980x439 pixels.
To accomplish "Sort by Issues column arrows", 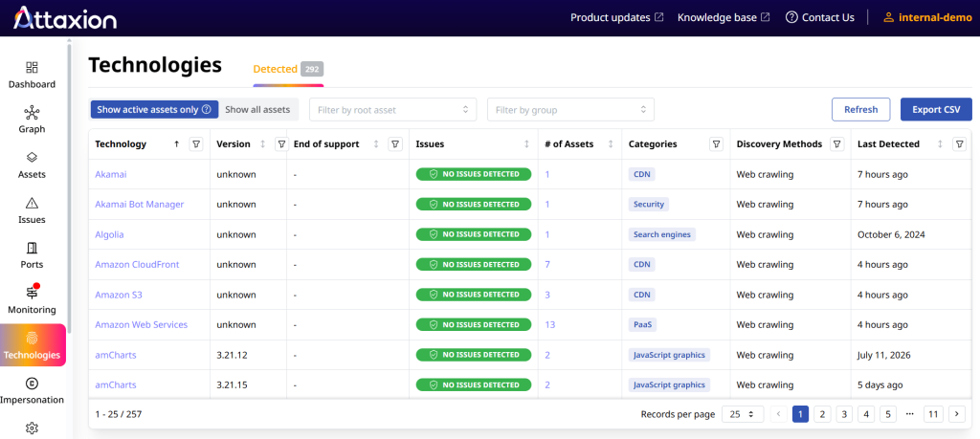I will click(526, 144).
